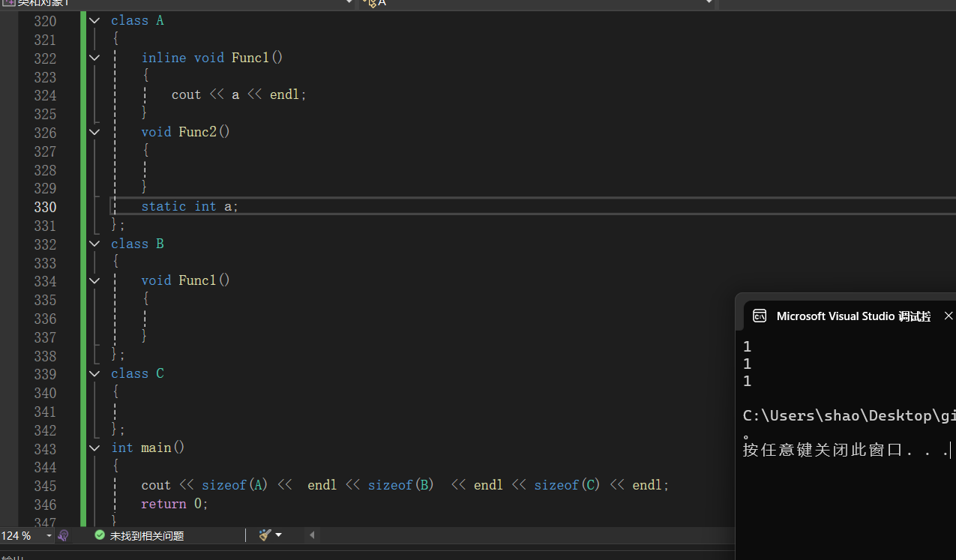Click 'sizeof(B)' in main function

(401, 485)
